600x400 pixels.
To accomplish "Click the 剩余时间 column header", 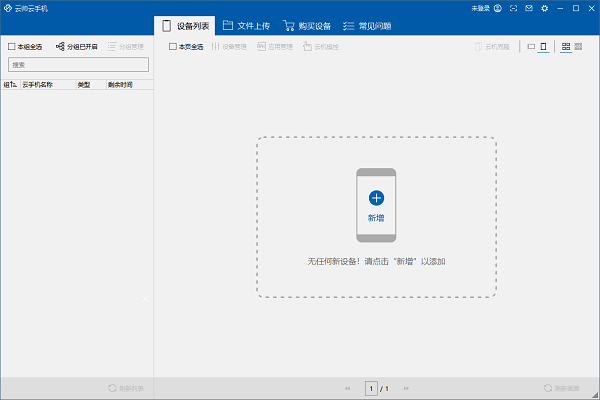I will pos(120,85).
